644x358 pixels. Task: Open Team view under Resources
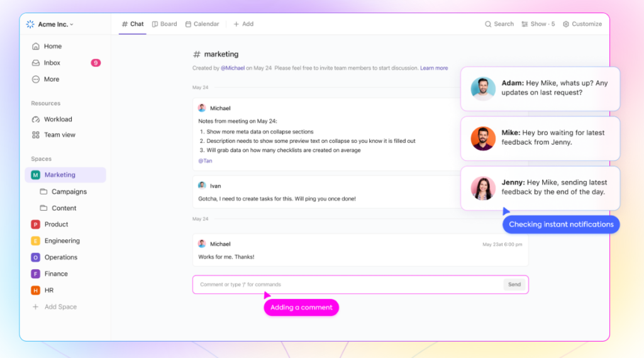60,135
